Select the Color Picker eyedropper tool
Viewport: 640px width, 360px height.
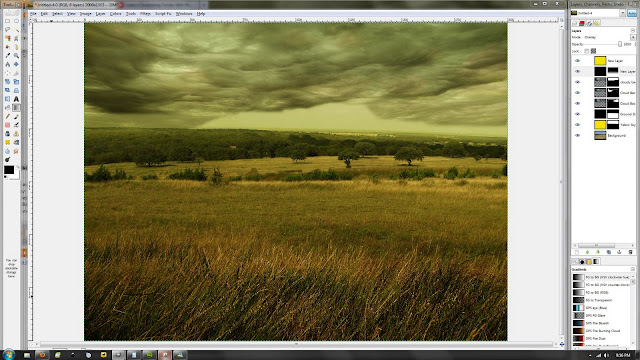(7, 55)
